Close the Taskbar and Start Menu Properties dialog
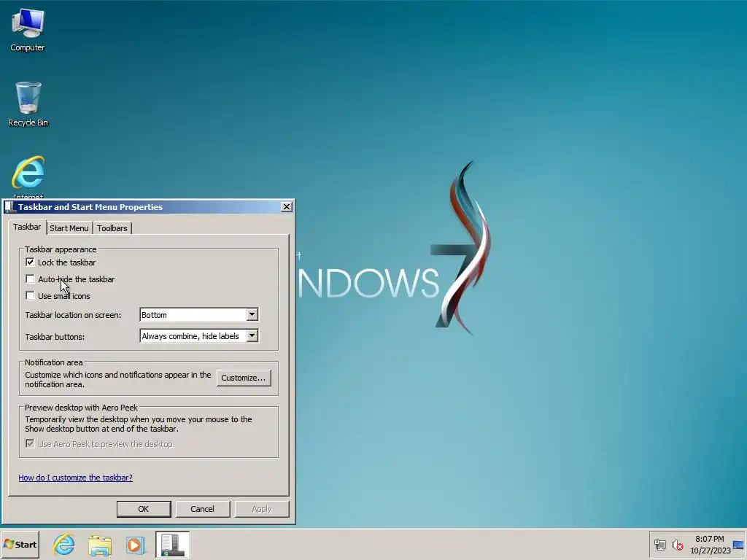The height and width of the screenshot is (560, 747). tap(286, 206)
